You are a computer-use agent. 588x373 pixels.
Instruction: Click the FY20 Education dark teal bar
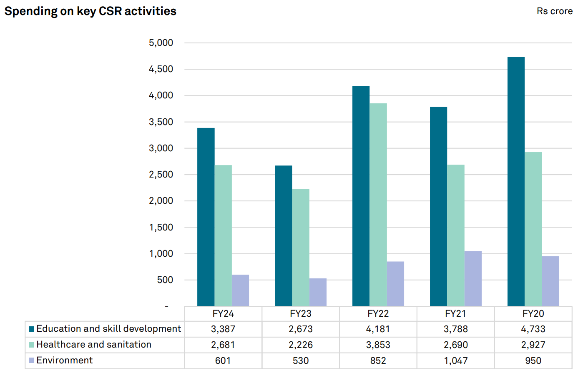[516, 182]
